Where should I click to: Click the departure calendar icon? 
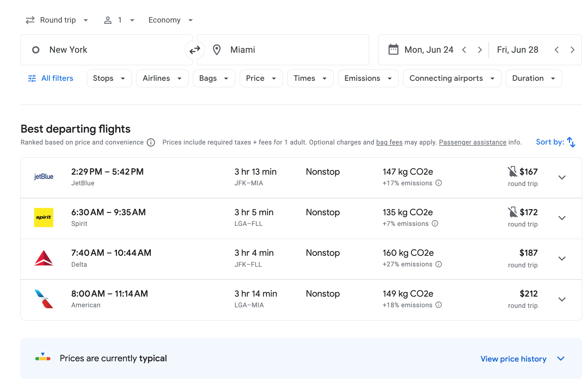tap(393, 50)
